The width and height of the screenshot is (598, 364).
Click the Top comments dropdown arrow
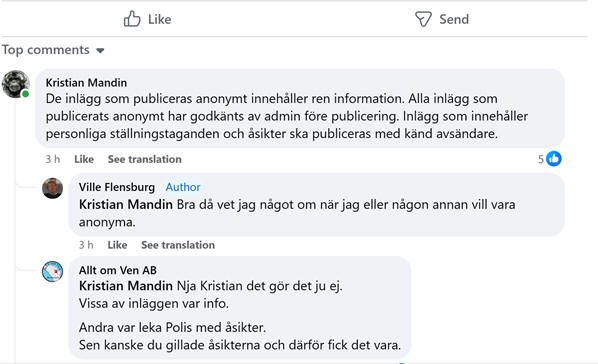tap(100, 50)
